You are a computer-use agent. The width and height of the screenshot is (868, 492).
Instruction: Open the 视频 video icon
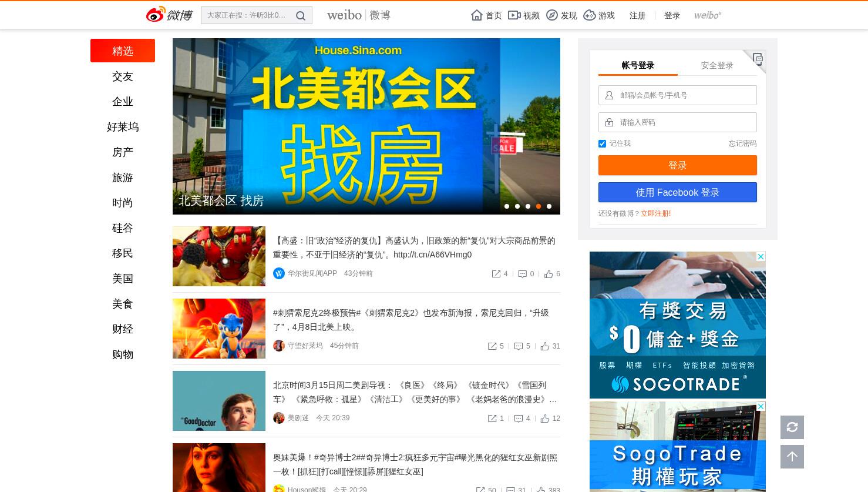(x=514, y=15)
